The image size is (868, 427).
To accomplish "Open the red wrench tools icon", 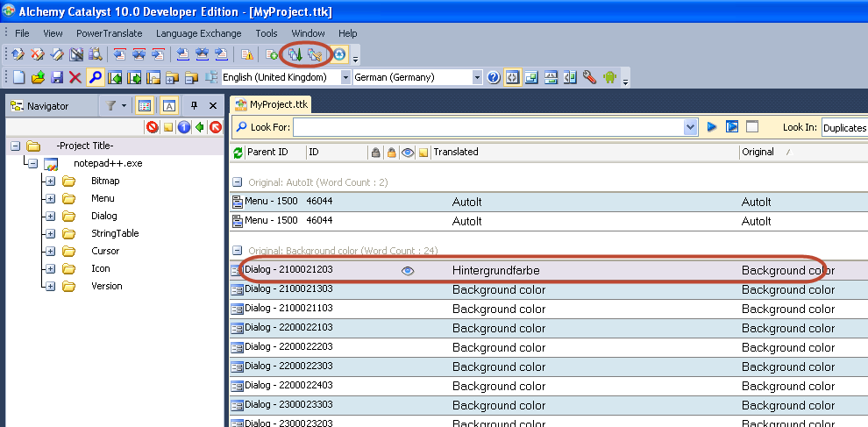I will [589, 77].
